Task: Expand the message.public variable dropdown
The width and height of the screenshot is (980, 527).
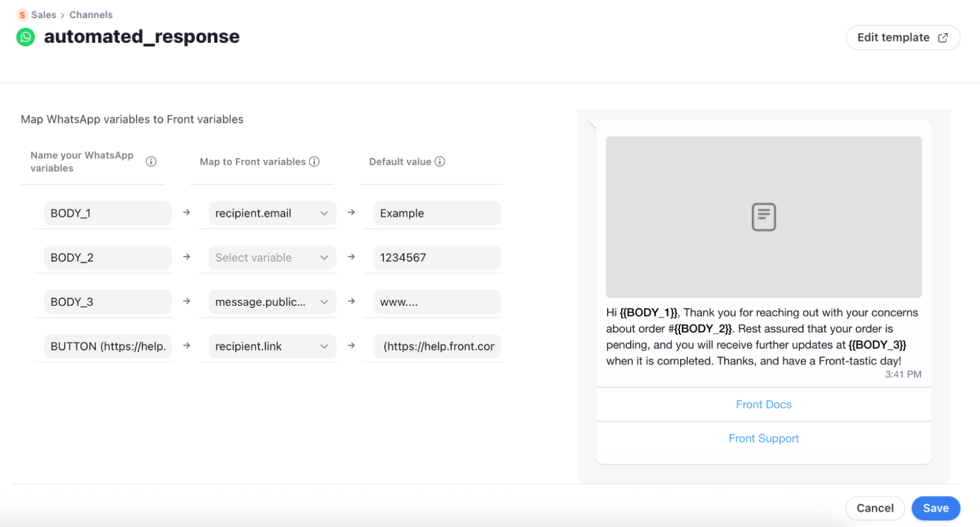Action: 272,302
